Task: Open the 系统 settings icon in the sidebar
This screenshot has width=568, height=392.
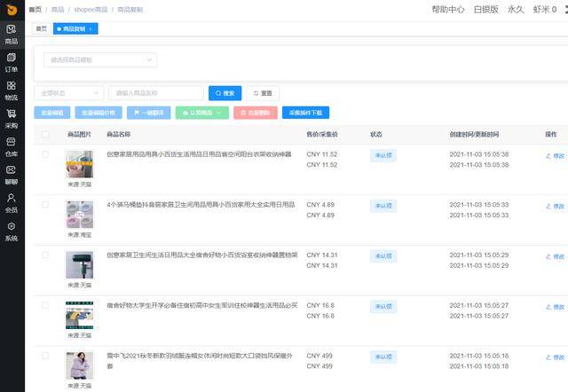Action: pyautogui.click(x=12, y=231)
